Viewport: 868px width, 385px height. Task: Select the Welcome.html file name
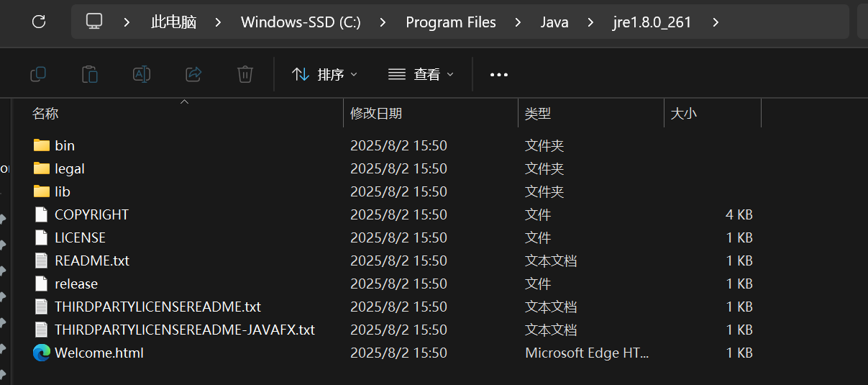pyautogui.click(x=99, y=353)
